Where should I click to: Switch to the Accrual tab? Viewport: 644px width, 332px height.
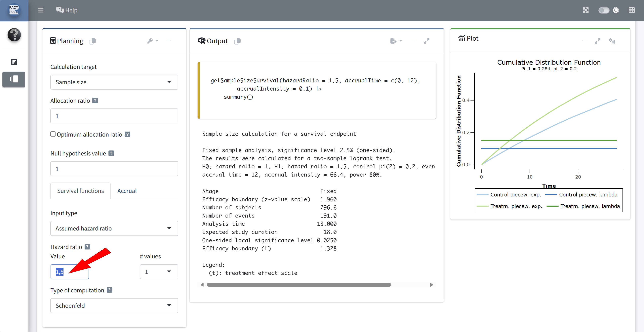coord(127,191)
